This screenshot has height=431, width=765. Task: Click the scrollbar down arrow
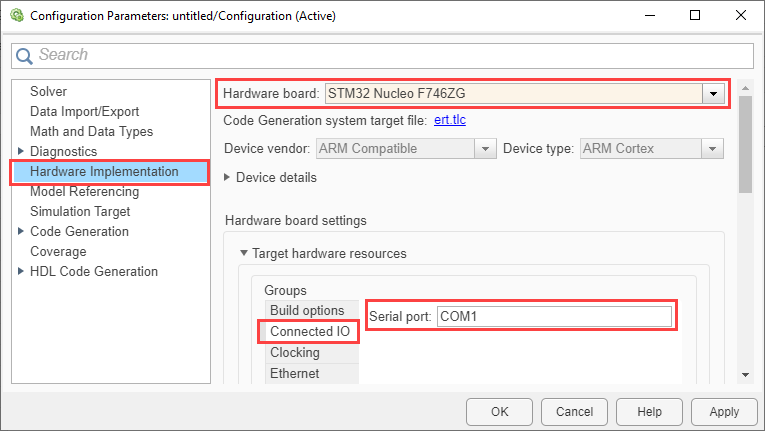(x=745, y=374)
